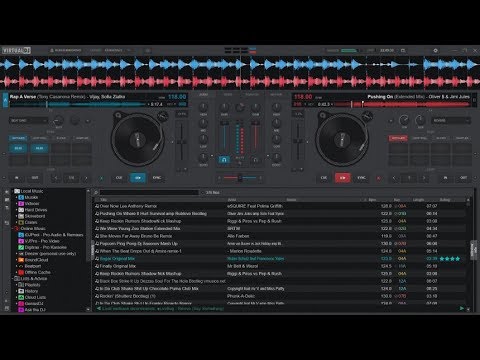The image size is (480, 360).
Task: Select the GeniusDJ icon
Action: pos(21,304)
